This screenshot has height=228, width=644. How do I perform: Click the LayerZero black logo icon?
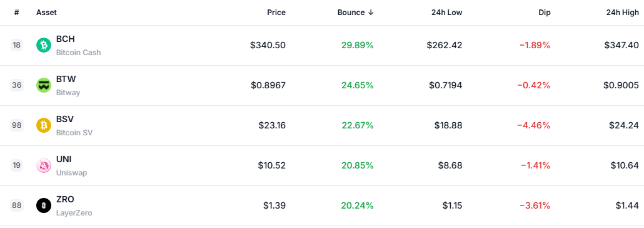tap(44, 205)
